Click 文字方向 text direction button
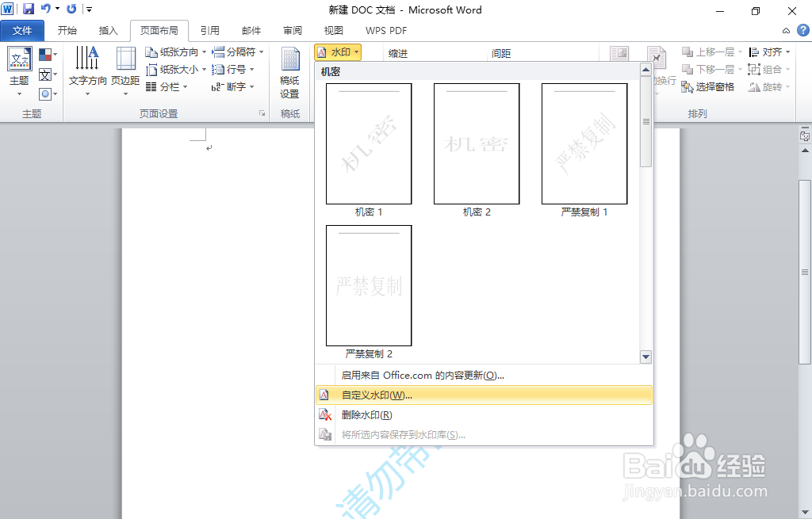812x519 pixels. 87,71
